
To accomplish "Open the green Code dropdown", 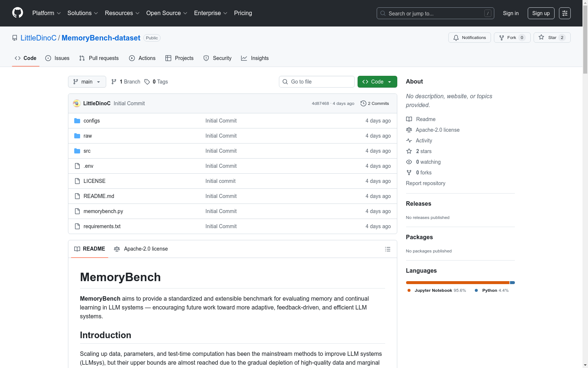I will point(377,82).
